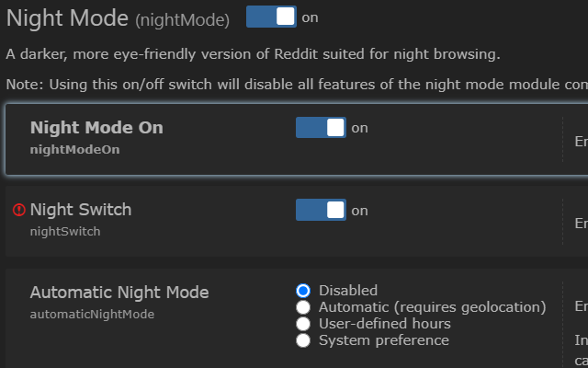Click the eye-friendly description paragraph
The width and height of the screenshot is (588, 368).
(253, 53)
